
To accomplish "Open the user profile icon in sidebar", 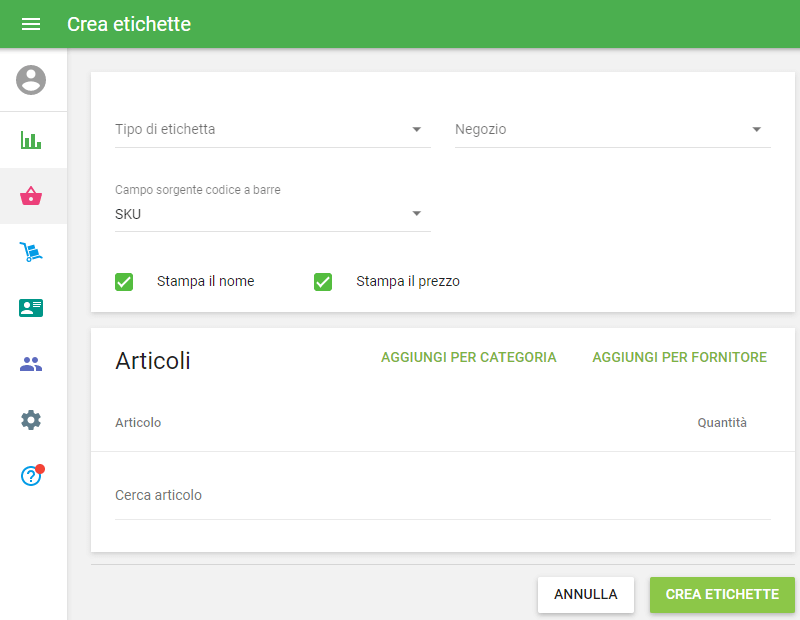I will 31,80.
